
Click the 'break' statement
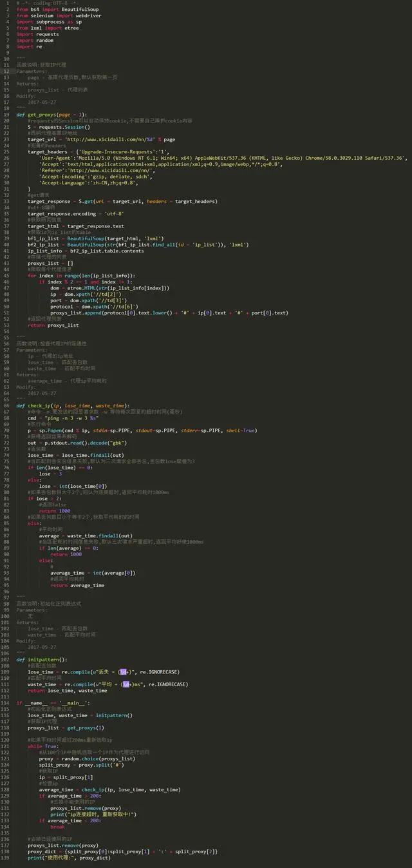[57, 826]
